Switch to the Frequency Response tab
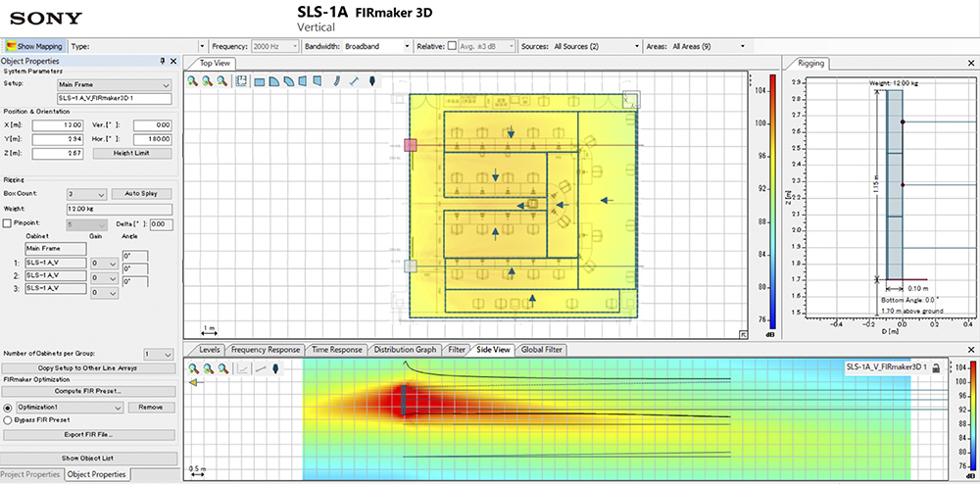This screenshot has height=484, width=980. click(x=265, y=350)
